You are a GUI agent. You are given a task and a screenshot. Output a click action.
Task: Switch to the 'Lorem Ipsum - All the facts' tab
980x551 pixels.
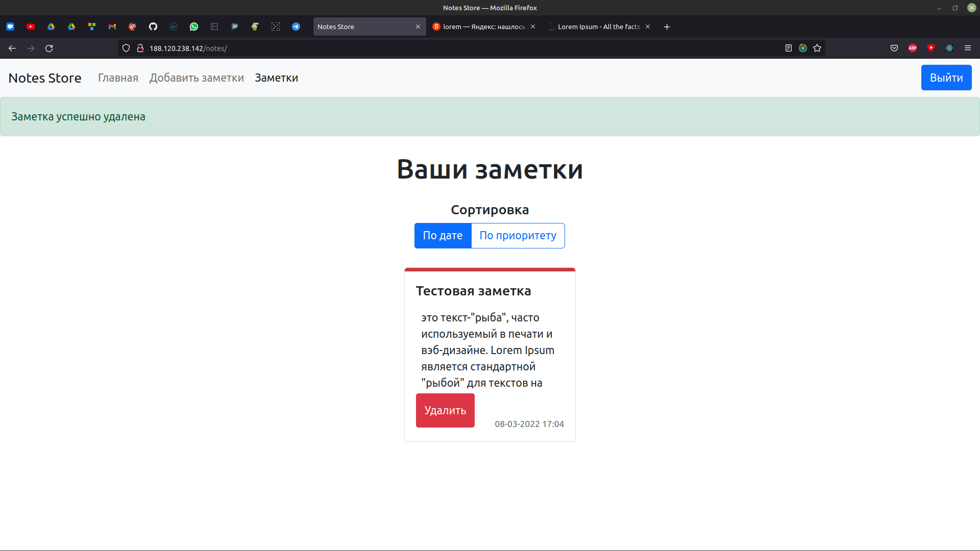point(598,27)
